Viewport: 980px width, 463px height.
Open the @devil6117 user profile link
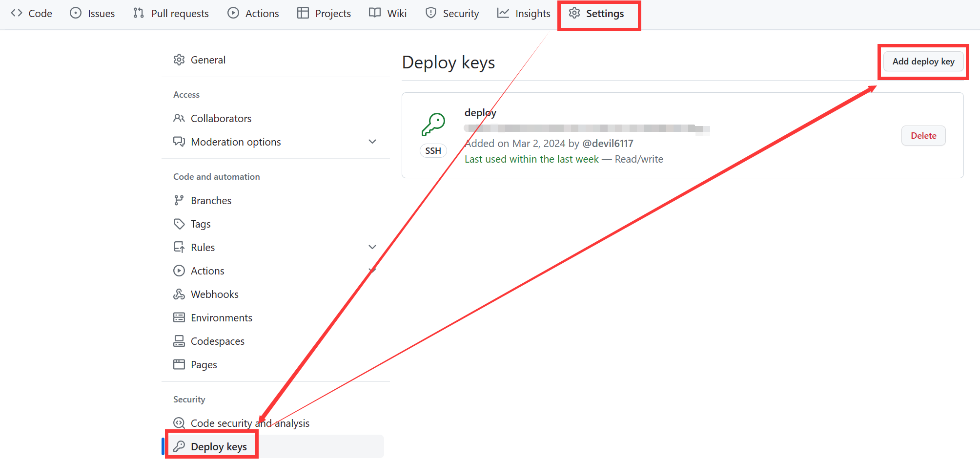pos(608,144)
